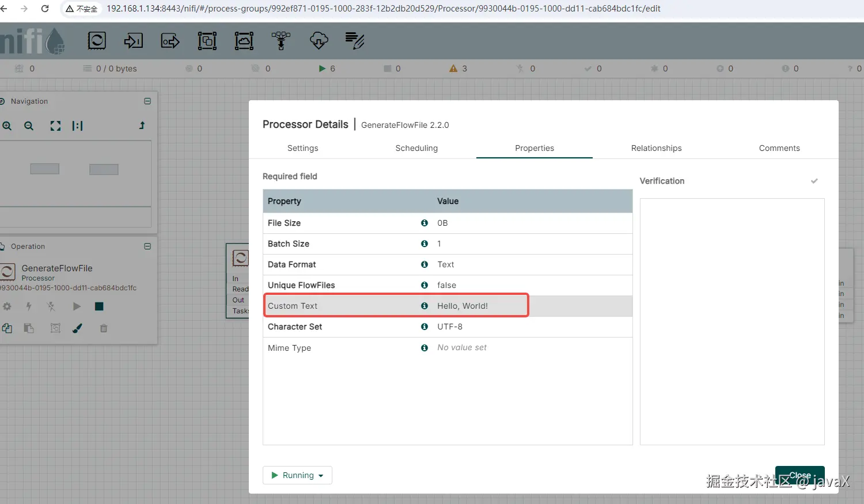This screenshot has height=504, width=864.
Task: Click info icon for File Size
Action: click(x=425, y=223)
